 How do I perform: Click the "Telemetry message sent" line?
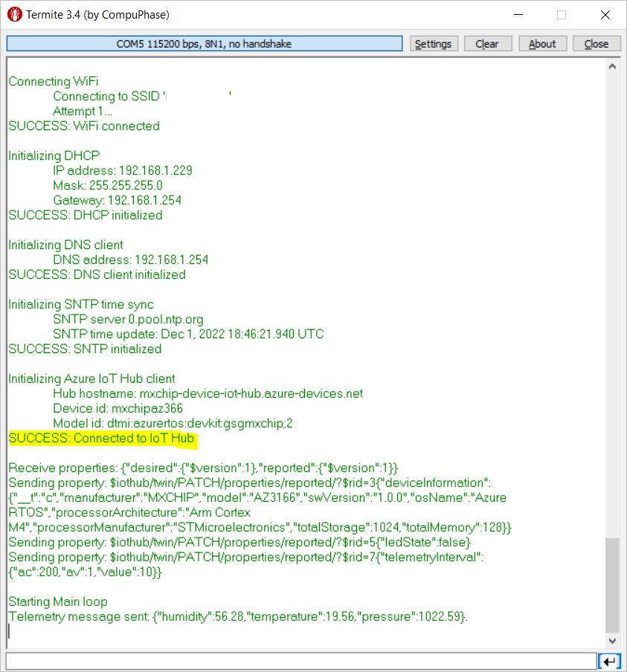pos(238,617)
